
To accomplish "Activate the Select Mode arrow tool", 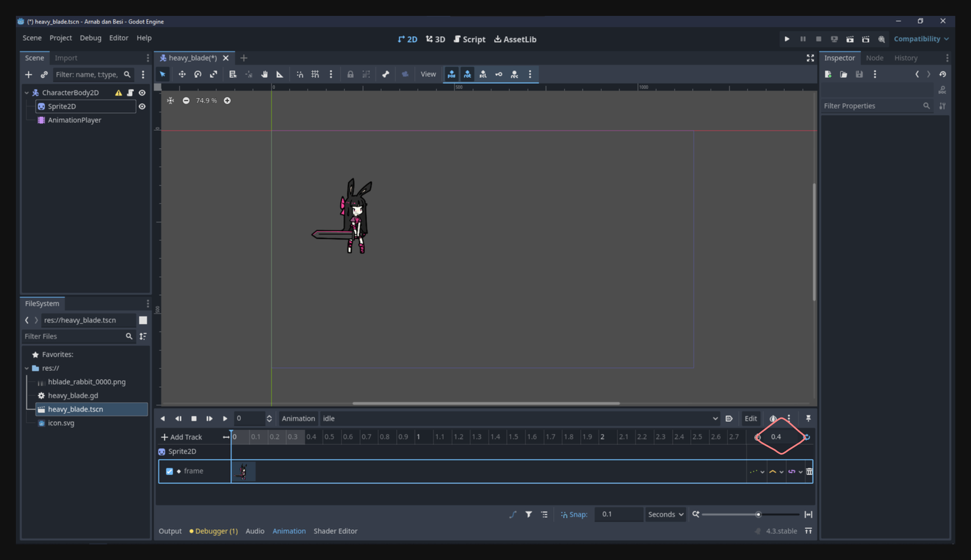I will [x=163, y=74].
